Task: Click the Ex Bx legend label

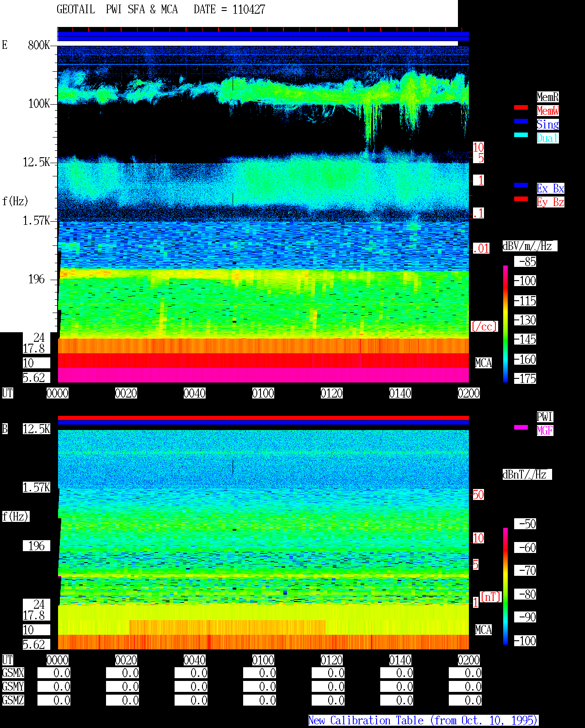Action: pos(550,188)
